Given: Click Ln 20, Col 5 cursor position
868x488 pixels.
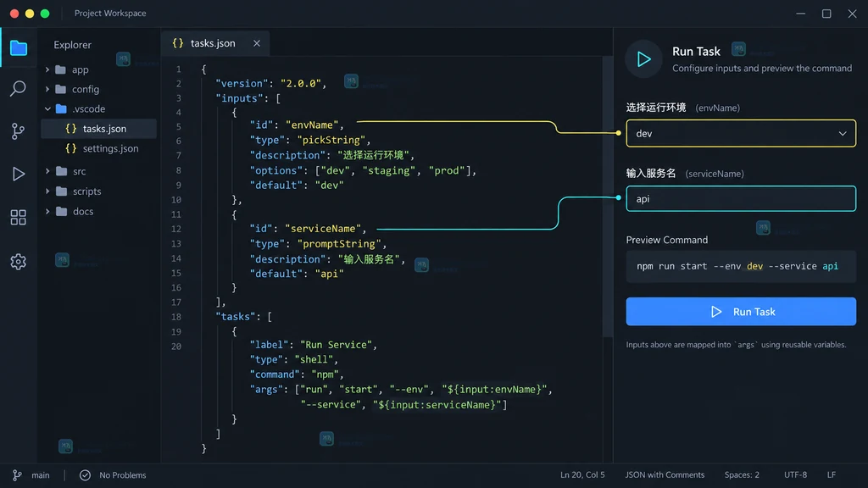Looking at the screenshot, I should coord(582,474).
